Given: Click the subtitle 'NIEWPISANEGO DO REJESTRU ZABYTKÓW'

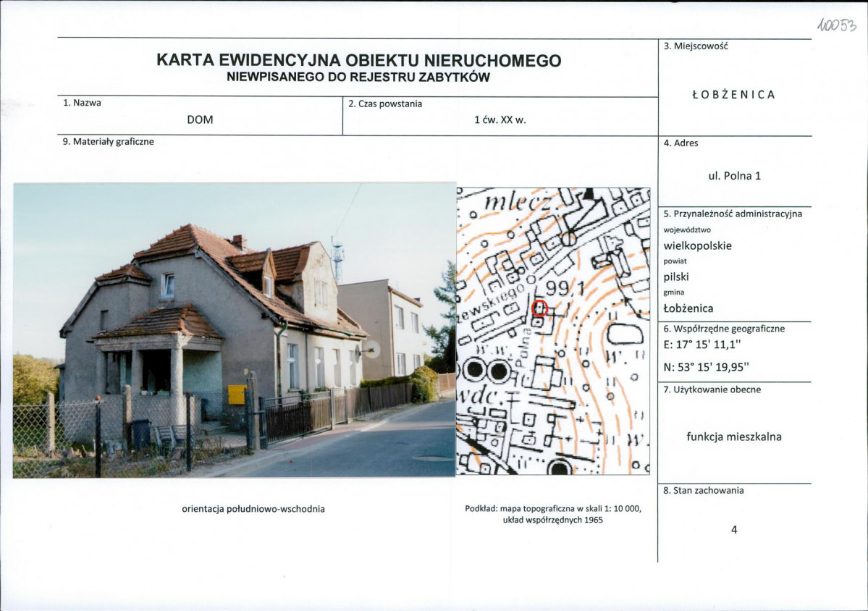Looking at the screenshot, I should click(358, 77).
